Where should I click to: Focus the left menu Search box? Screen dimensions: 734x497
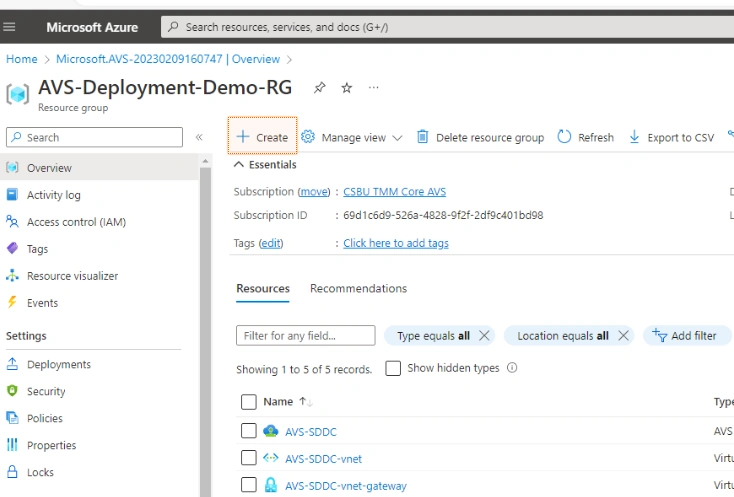[94, 137]
